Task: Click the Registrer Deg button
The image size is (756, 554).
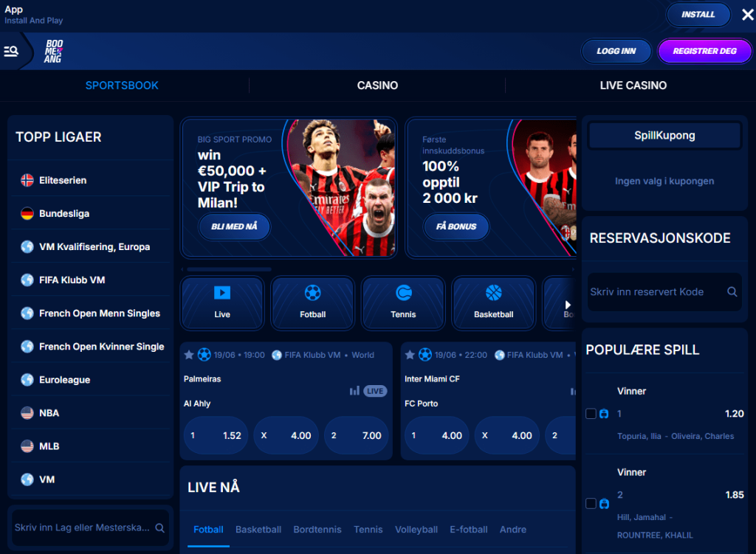Action: (x=704, y=51)
